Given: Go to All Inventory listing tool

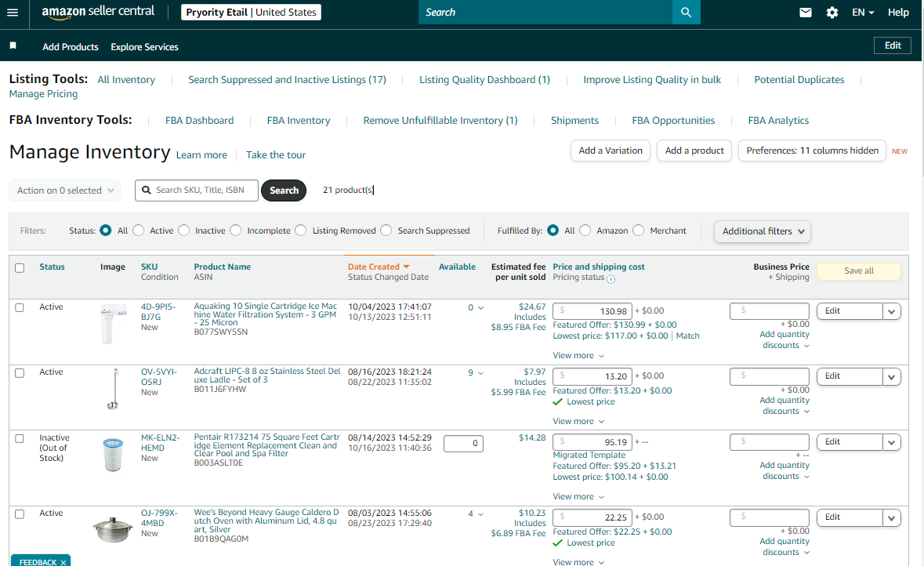Looking at the screenshot, I should tap(126, 80).
